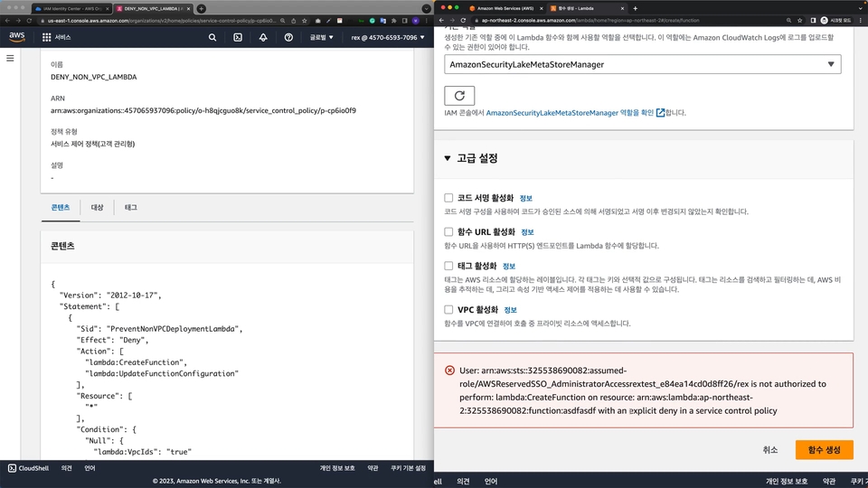Click the share icon in left address bar
Screen dimensions: 868x488
293,21
